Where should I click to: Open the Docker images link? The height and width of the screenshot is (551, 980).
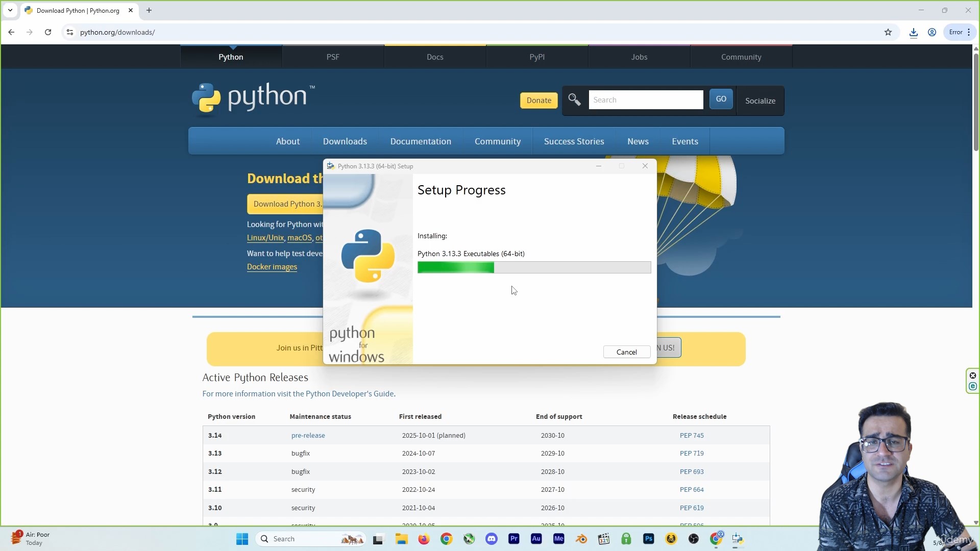click(x=272, y=267)
